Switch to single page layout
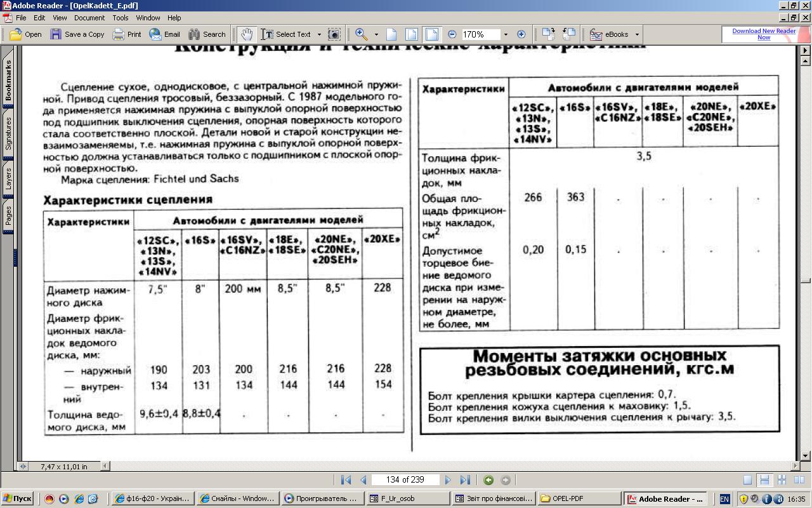The height and width of the screenshot is (508, 812). [748, 480]
